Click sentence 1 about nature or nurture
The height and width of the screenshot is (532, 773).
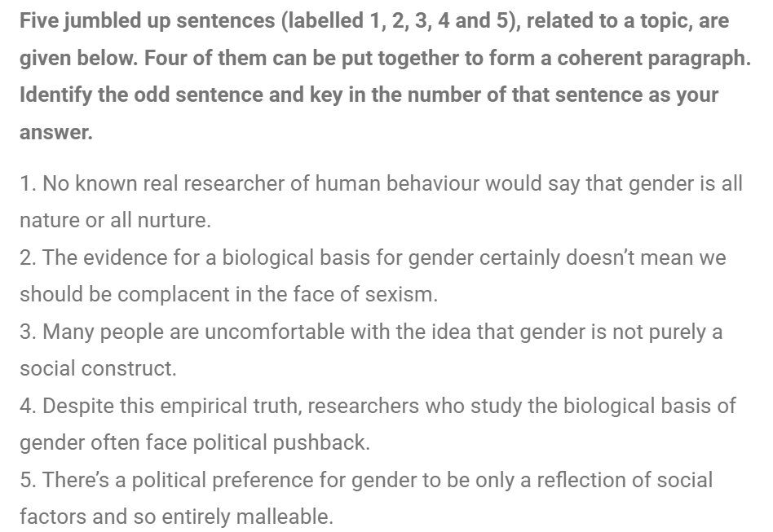click(381, 201)
